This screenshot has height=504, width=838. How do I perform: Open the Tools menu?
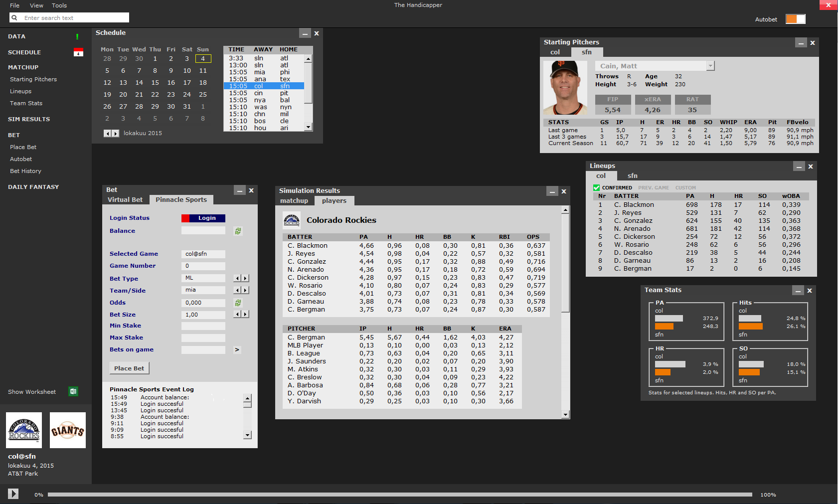click(59, 5)
